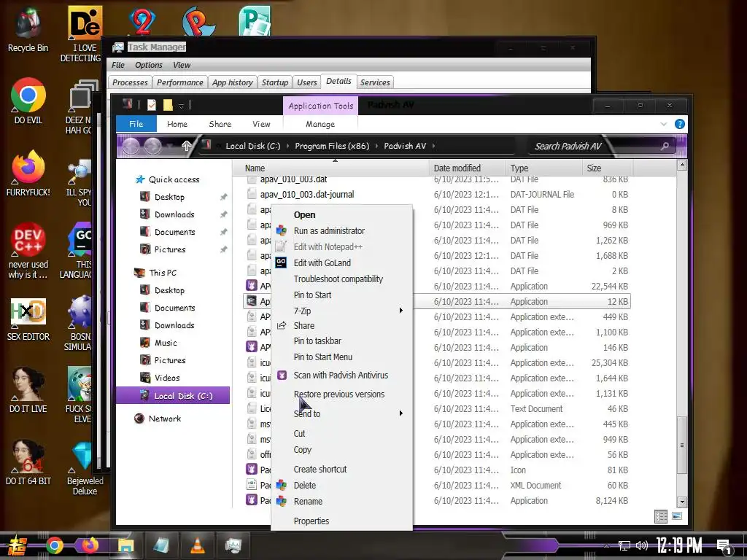Select the Google Chrome desktop shortcut
Viewport: 747px width, 560px height.
point(28,101)
